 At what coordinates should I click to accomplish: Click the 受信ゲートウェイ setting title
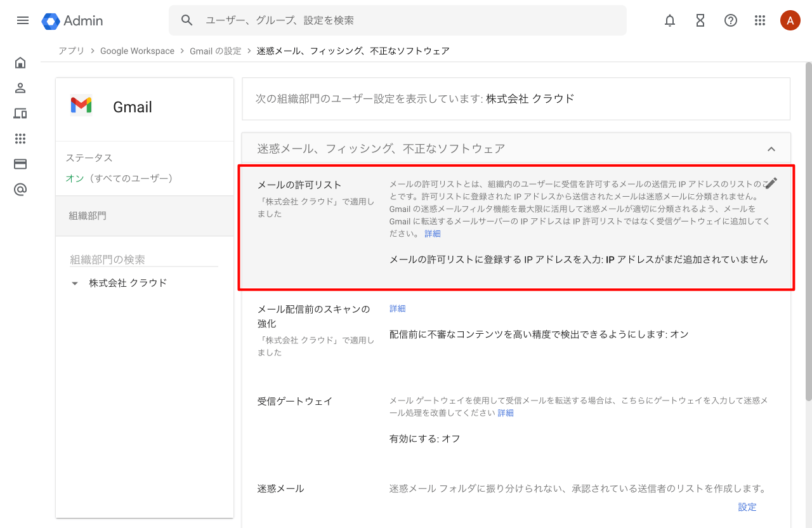coord(295,401)
